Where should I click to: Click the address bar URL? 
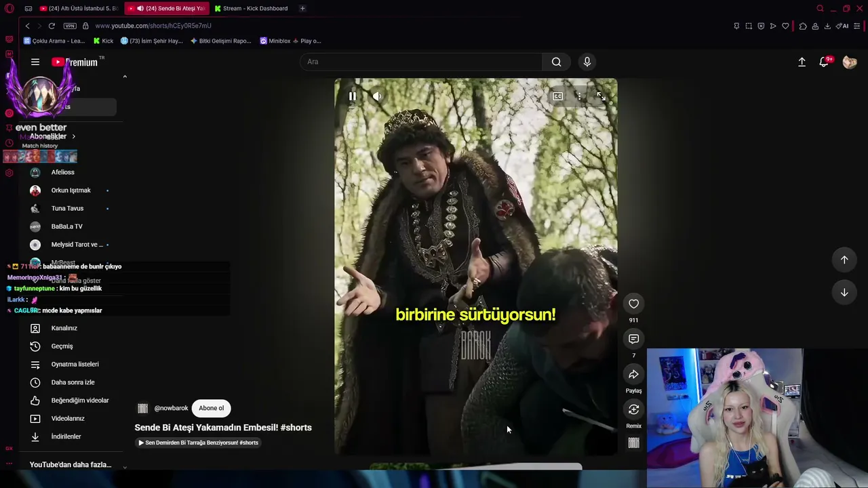pos(153,26)
